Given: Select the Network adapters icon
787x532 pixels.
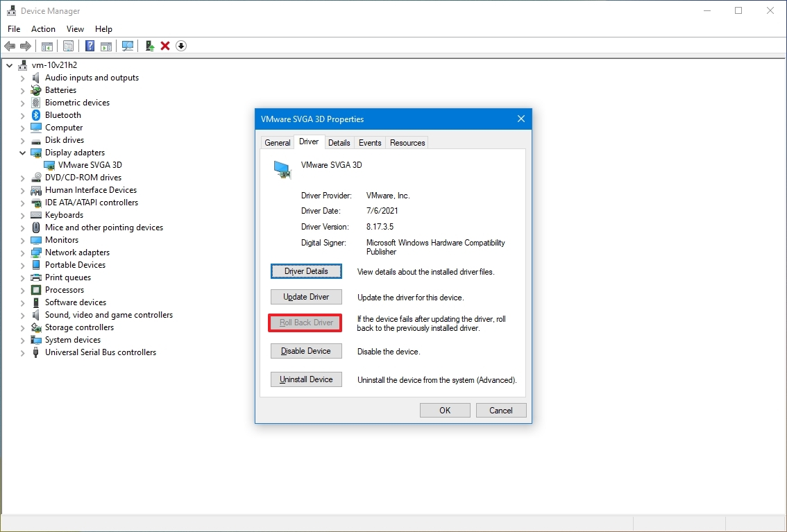Looking at the screenshot, I should pos(35,252).
